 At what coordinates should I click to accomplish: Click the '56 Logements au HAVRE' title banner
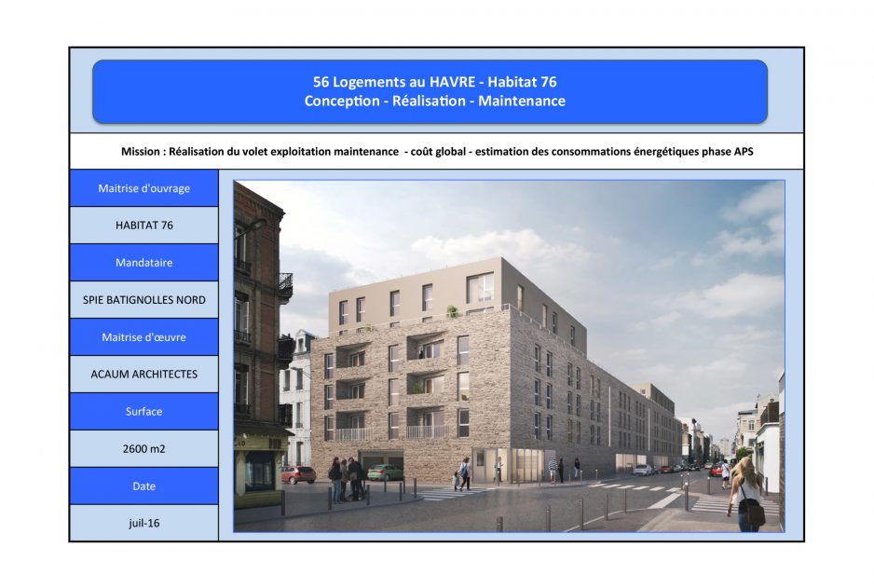click(436, 80)
